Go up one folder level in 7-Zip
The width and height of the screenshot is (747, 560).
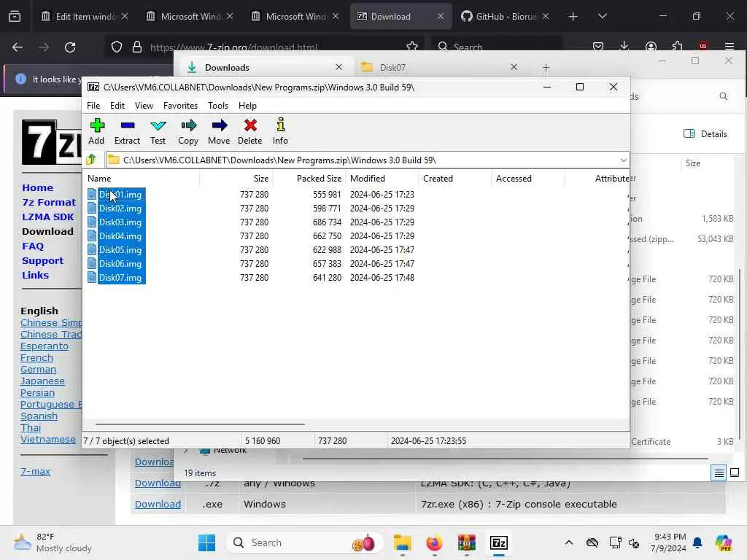click(x=91, y=160)
